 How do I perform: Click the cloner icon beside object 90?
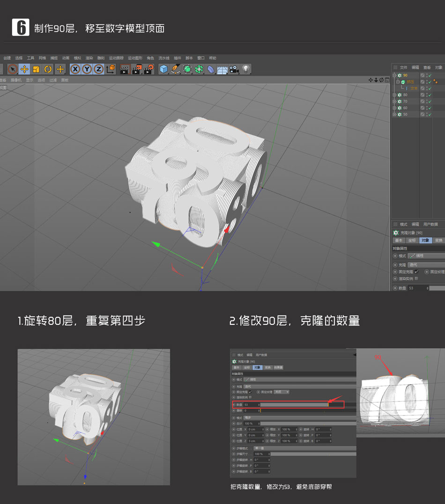coord(400,75)
